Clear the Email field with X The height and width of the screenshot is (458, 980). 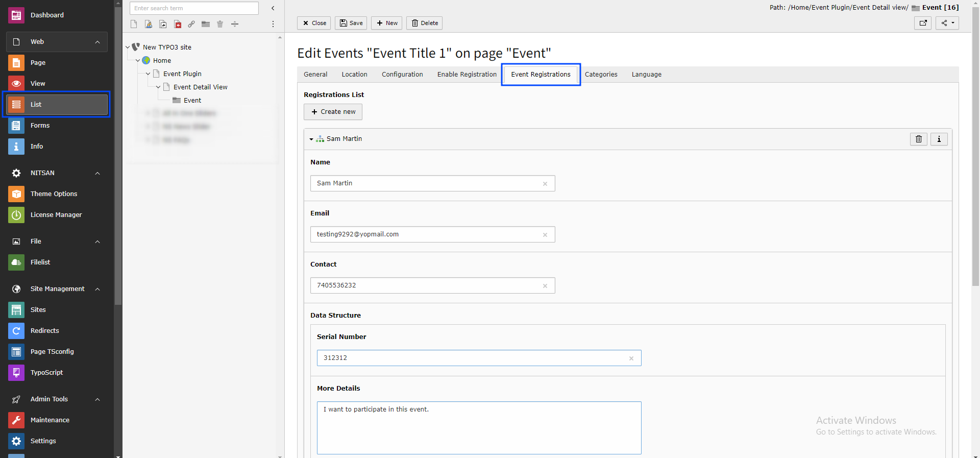pyautogui.click(x=545, y=235)
